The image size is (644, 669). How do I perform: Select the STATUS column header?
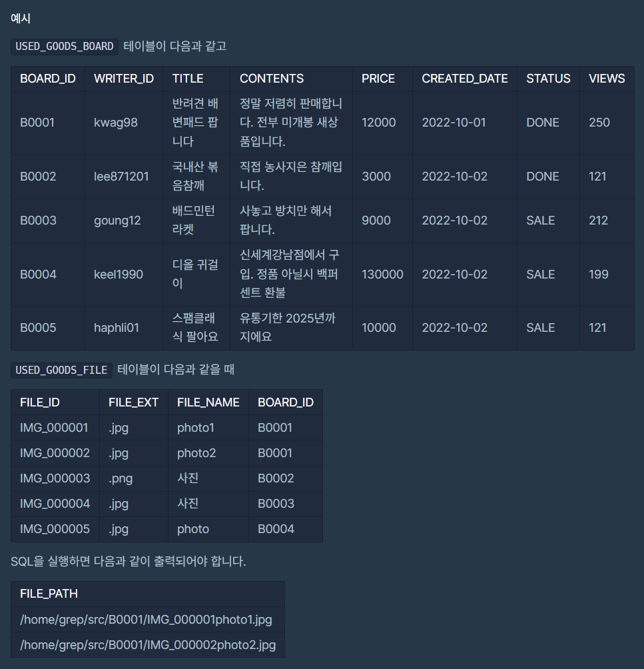click(x=548, y=79)
